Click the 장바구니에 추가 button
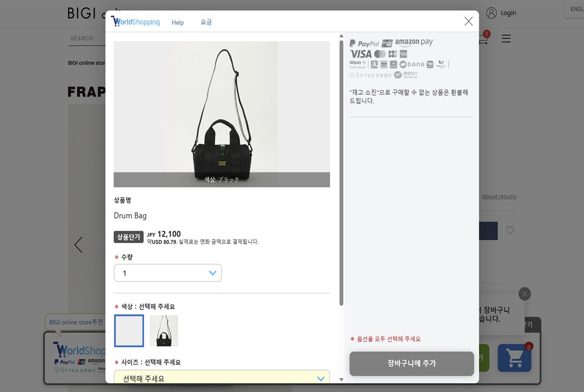Image resolution: width=584 pixels, height=392 pixels. 411,363
